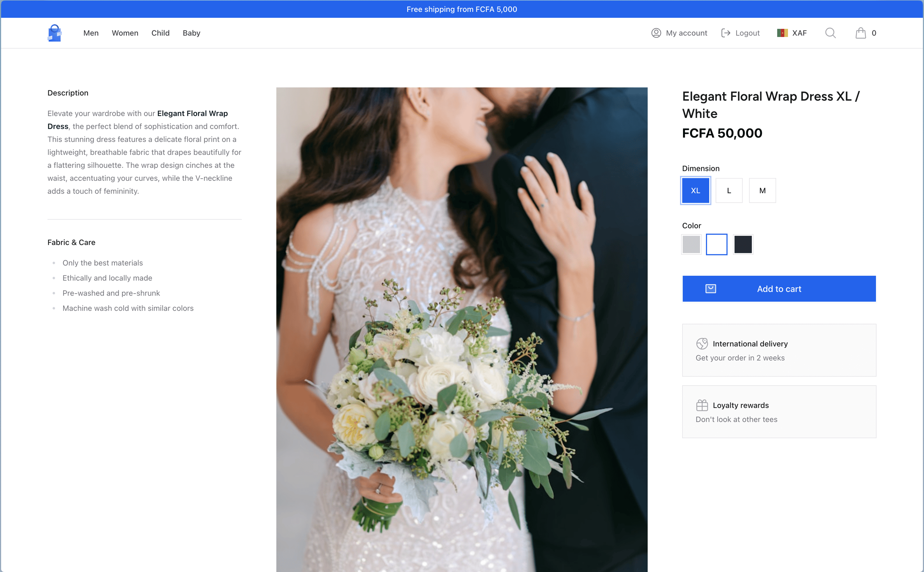The image size is (924, 572).
Task: Click the Color label
Action: [692, 226]
